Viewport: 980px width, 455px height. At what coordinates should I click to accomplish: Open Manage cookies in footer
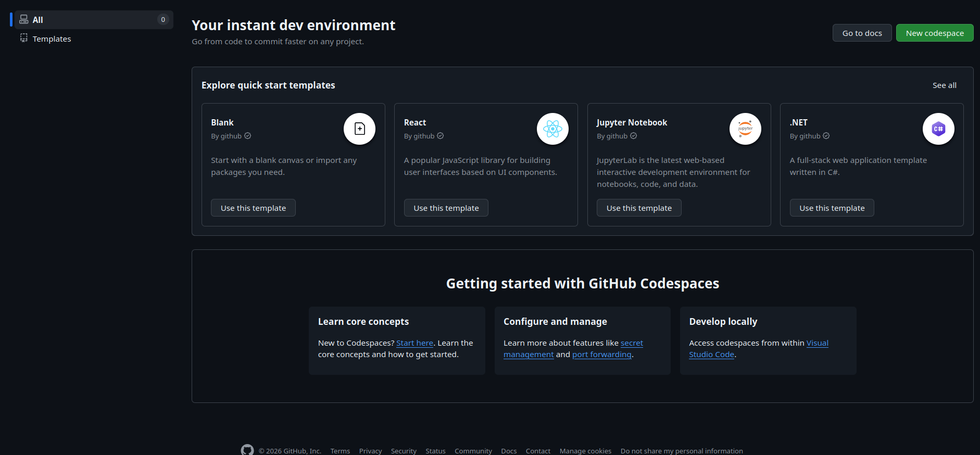tap(585, 451)
